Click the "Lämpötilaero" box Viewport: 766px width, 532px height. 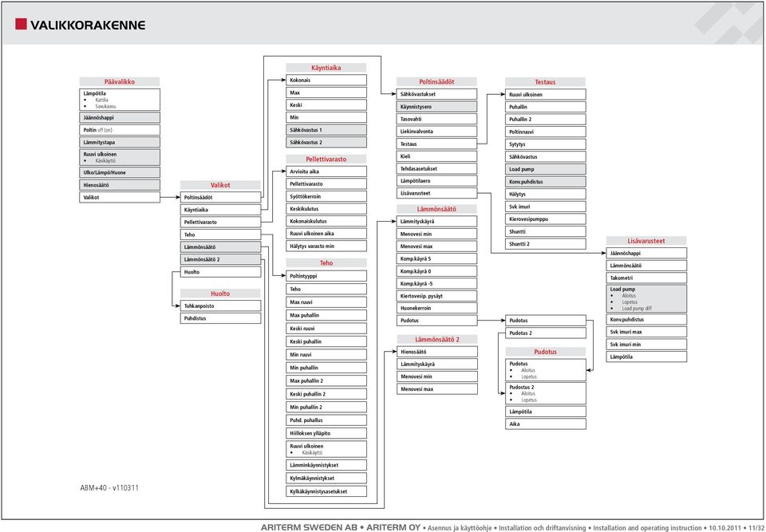(436, 181)
